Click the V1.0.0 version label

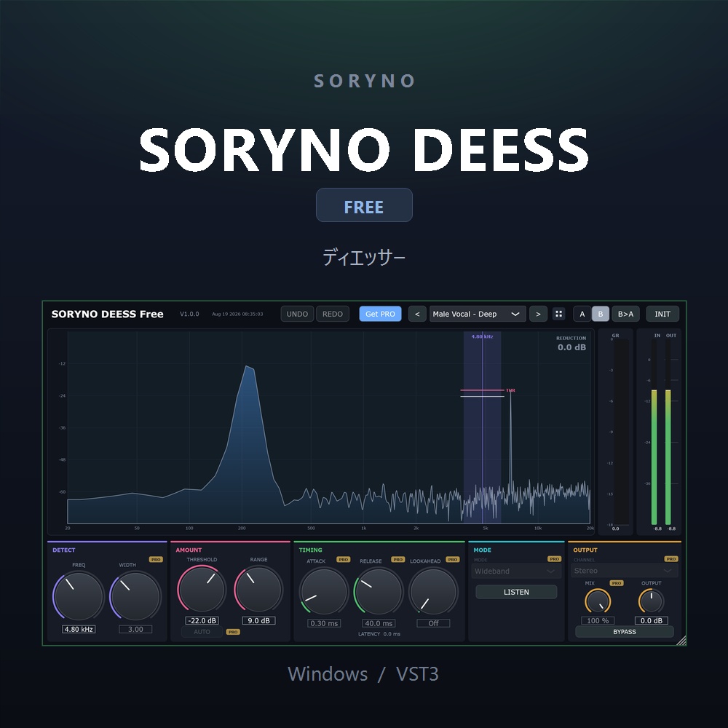(189, 314)
